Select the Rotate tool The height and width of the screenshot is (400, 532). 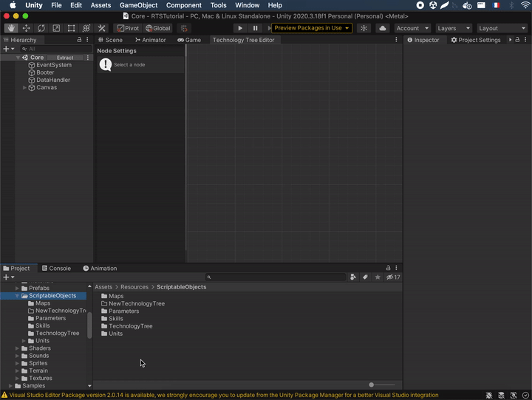[x=41, y=28]
